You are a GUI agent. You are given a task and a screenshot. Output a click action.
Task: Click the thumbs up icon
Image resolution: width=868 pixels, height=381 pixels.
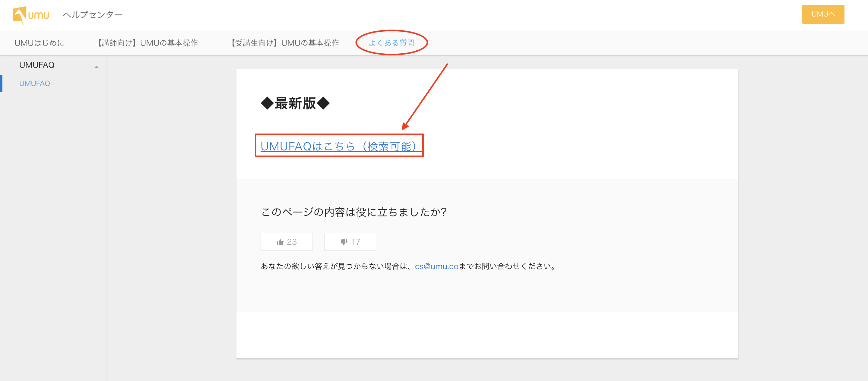(280, 242)
